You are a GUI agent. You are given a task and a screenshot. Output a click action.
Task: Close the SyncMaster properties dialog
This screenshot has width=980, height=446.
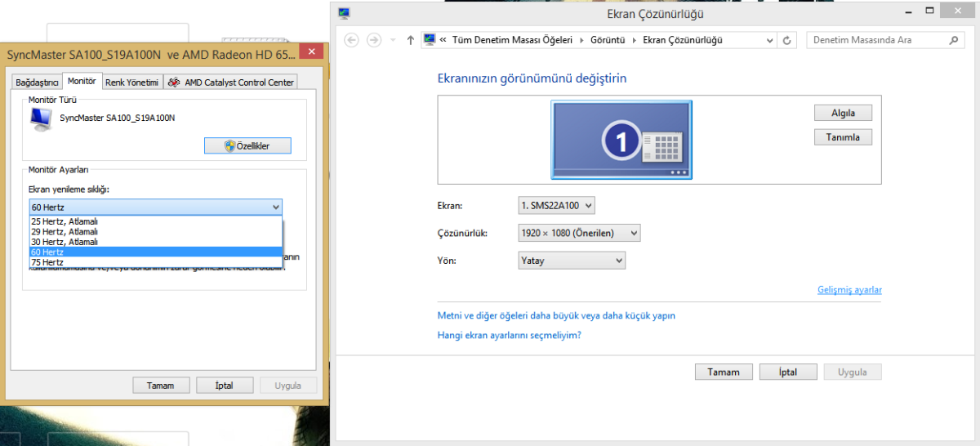click(310, 51)
